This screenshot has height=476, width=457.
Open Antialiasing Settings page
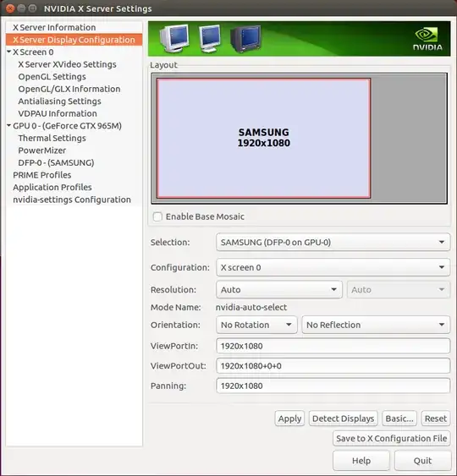(59, 101)
